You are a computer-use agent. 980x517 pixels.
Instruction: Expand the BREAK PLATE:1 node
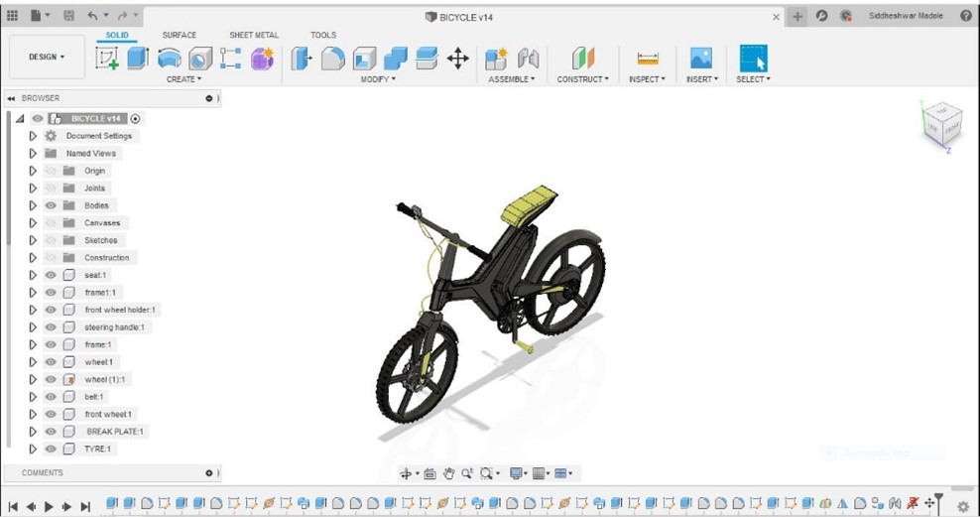point(33,432)
